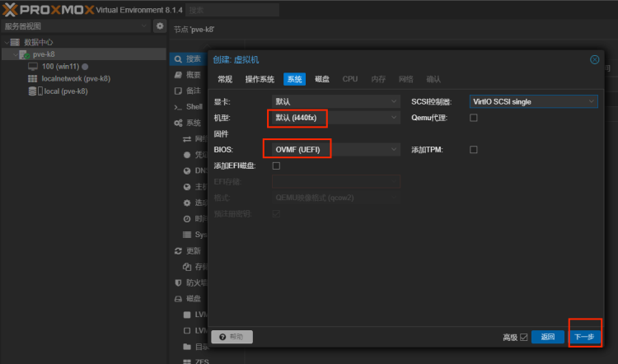
Task: Click the Virtual Environment 8.1.4 text
Action: pos(139,10)
